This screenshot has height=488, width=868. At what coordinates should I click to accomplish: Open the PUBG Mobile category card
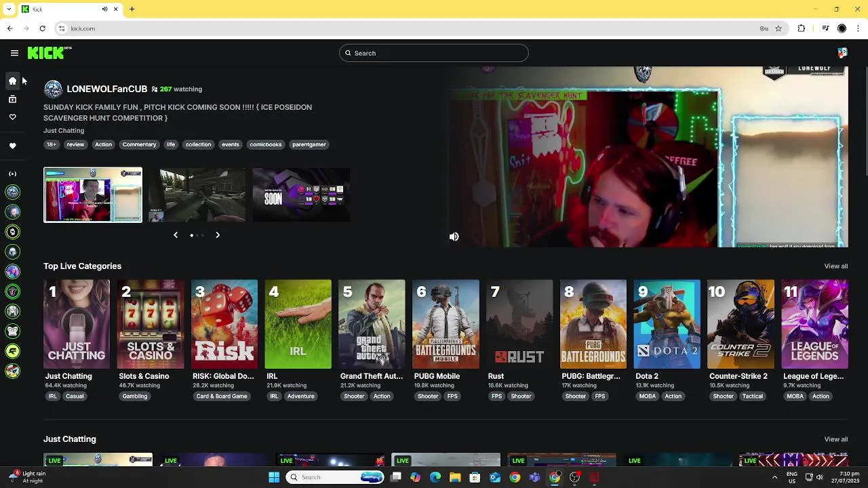click(x=446, y=324)
